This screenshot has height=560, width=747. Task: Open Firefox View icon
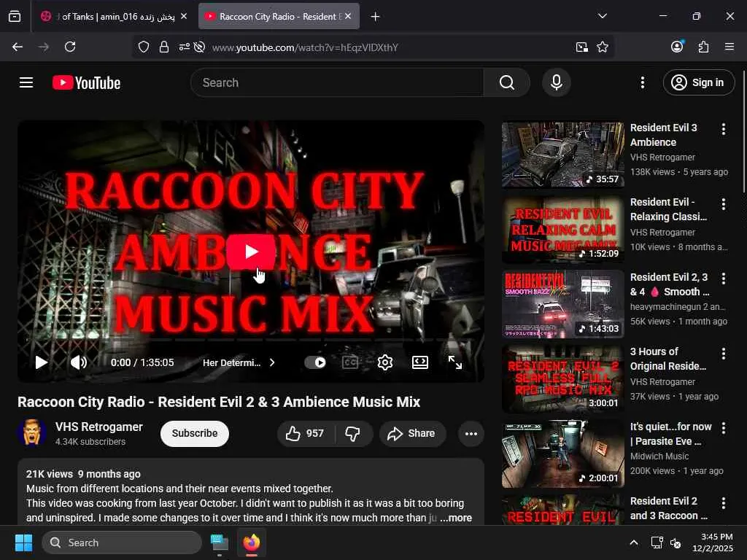click(x=15, y=17)
